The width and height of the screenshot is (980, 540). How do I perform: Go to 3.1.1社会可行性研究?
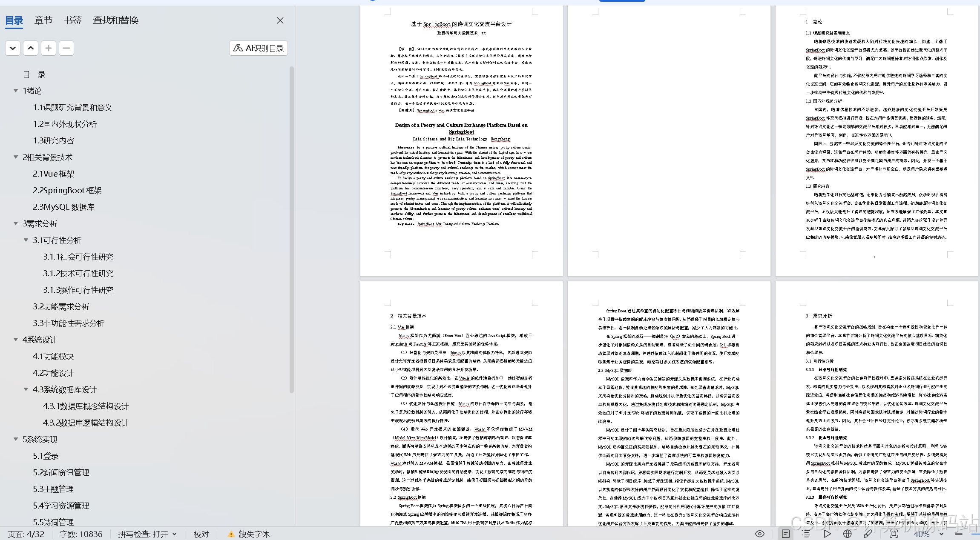click(x=78, y=257)
